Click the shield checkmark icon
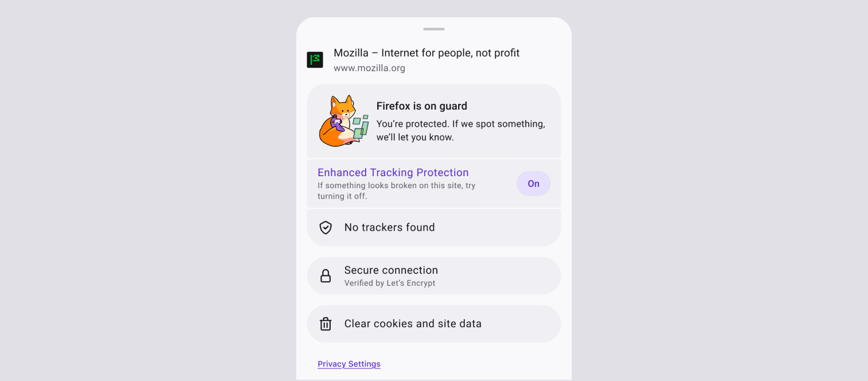The width and height of the screenshot is (868, 381). pyautogui.click(x=325, y=228)
